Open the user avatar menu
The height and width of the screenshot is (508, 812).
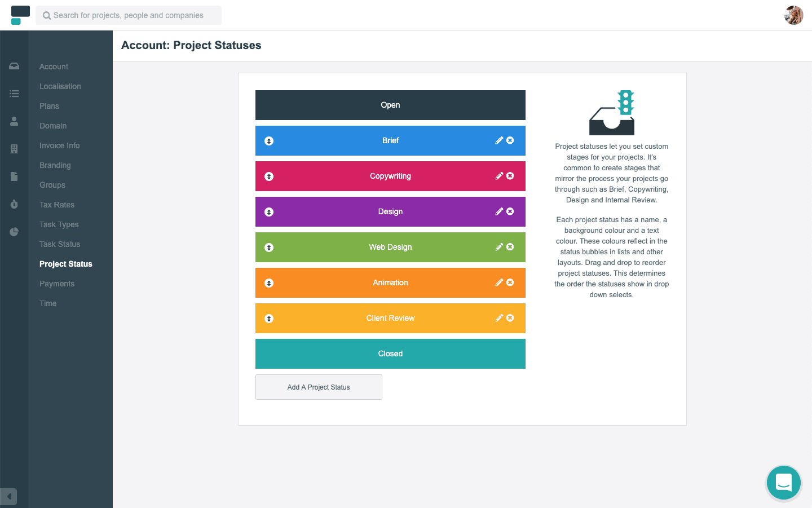794,15
